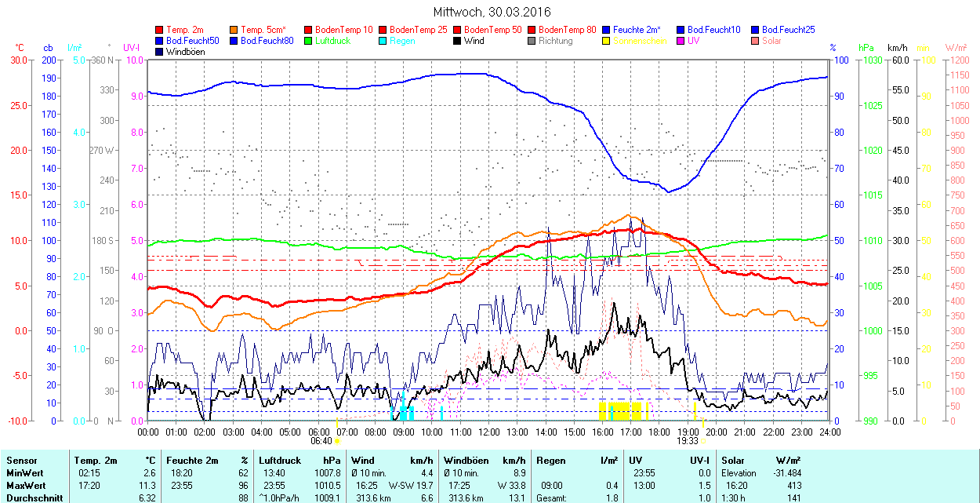Select the orange Temp. 5cm* legend swatch

click(234, 30)
